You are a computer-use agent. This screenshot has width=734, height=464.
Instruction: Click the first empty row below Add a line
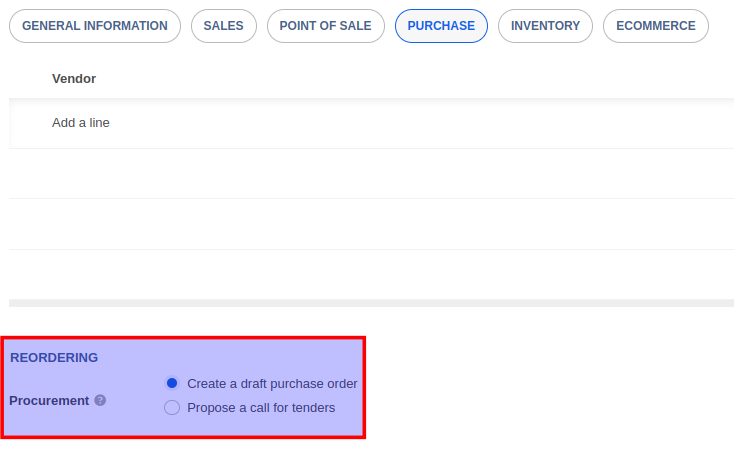[370, 174]
